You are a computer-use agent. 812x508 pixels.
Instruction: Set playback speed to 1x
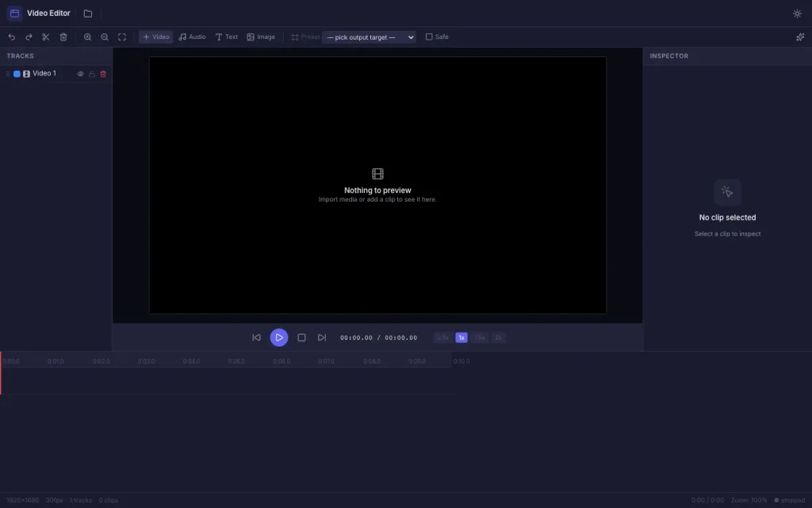click(462, 337)
